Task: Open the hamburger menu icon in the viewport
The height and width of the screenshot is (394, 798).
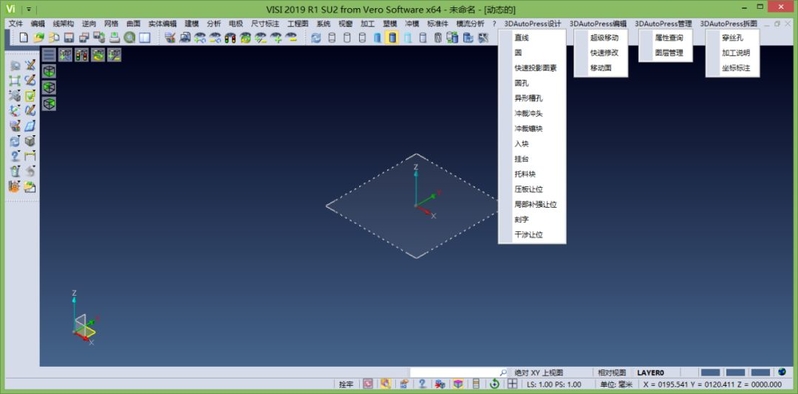Action: tap(49, 55)
